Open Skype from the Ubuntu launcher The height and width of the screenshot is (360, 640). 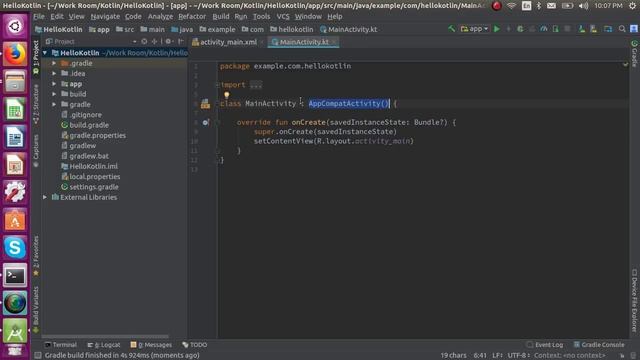click(x=15, y=247)
